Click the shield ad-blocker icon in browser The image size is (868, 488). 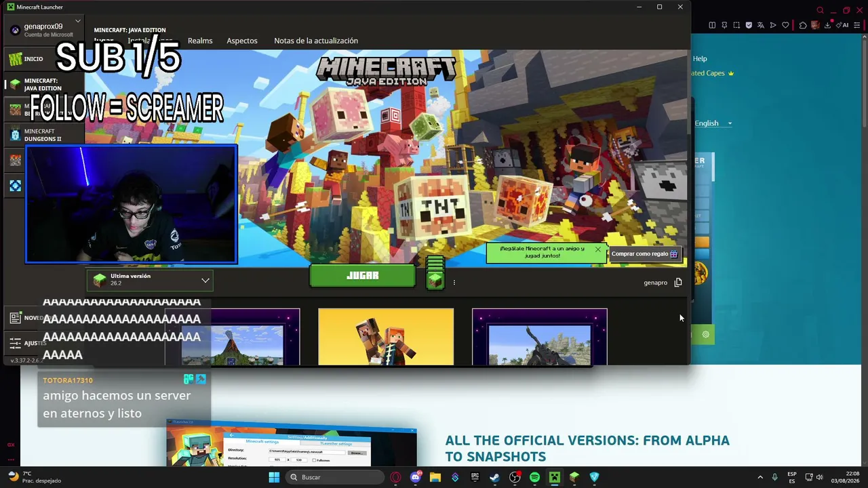pyautogui.click(x=749, y=25)
